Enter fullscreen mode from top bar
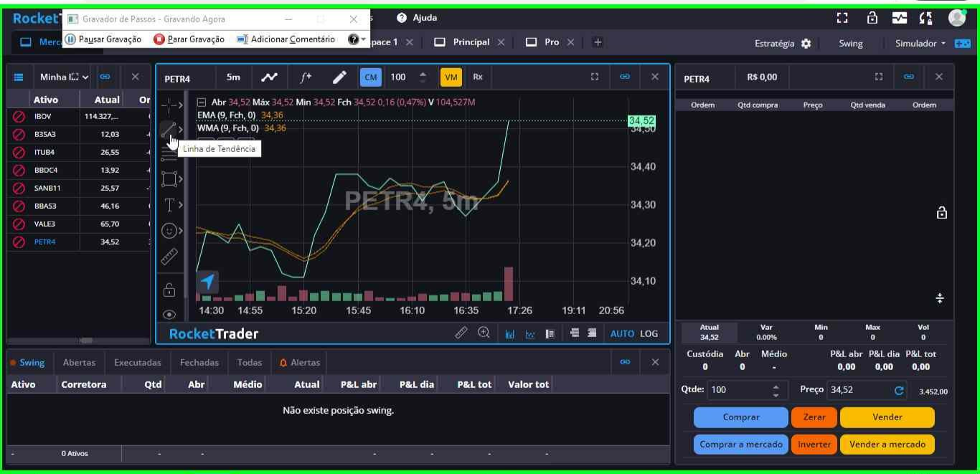Screen dimensions: 980x474 [x=843, y=18]
